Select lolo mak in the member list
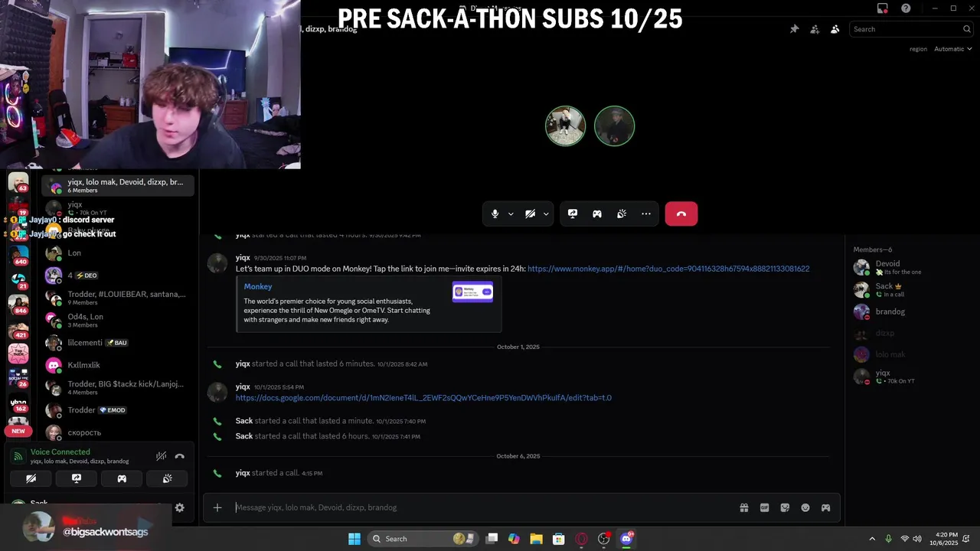This screenshot has height=551, width=980. click(911, 355)
